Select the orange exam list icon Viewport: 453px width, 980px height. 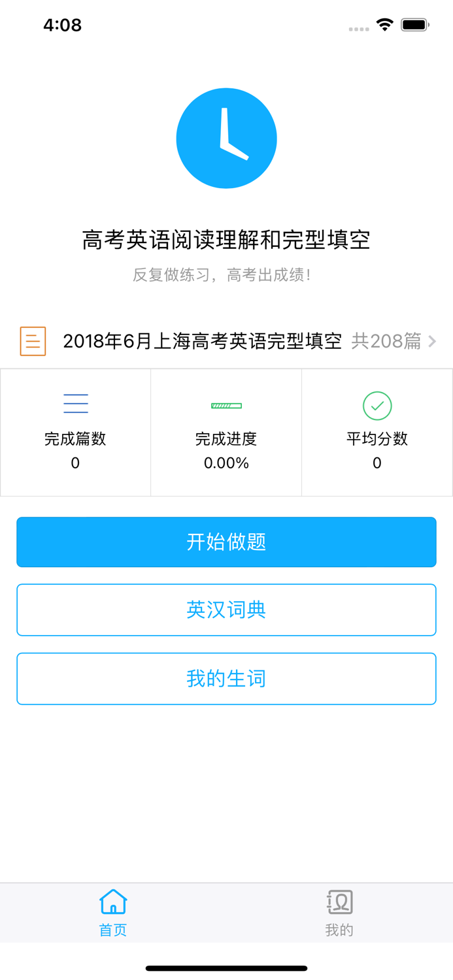pos(33,341)
